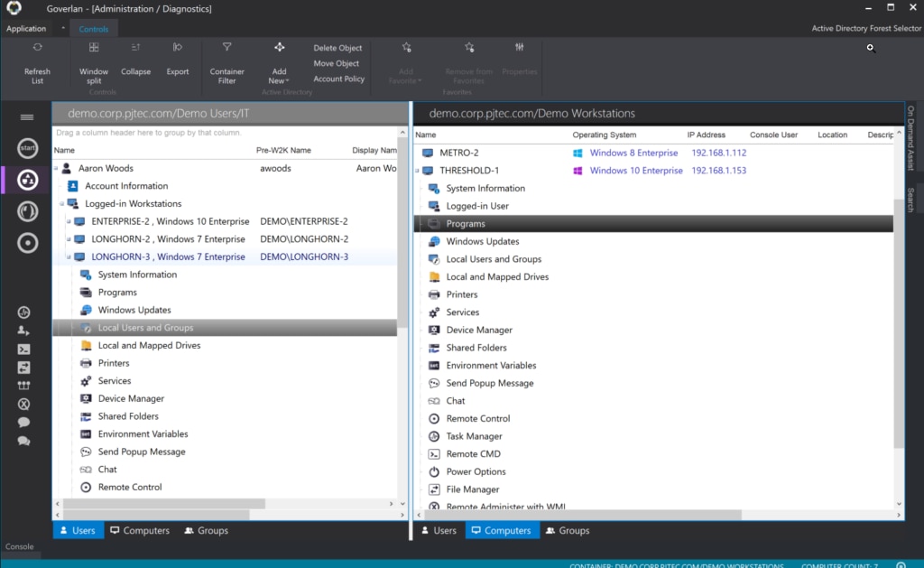Open Environment Variables under THRESHOLD-1
Image resolution: width=924 pixels, height=568 pixels.
(491, 365)
